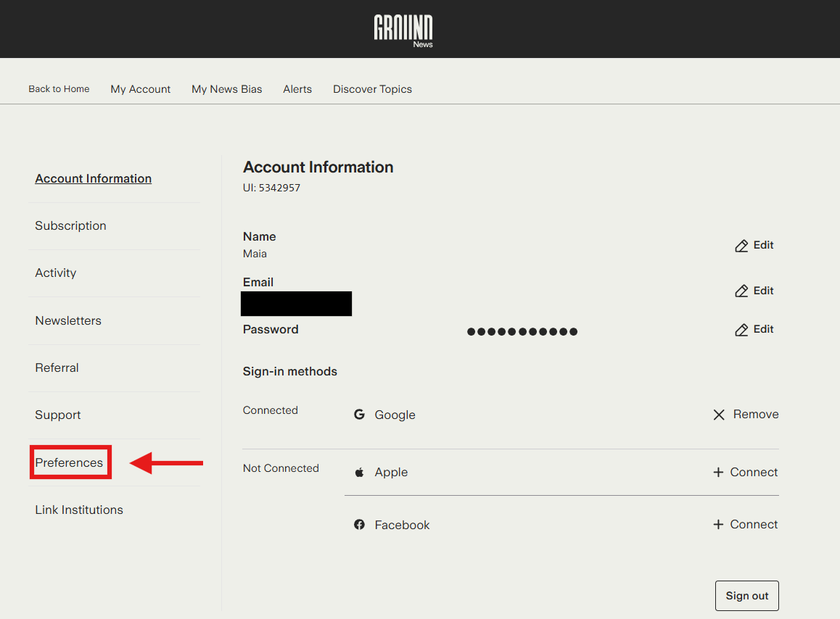Click the X icon to remove Google
The width and height of the screenshot is (840, 619).
[x=719, y=415]
